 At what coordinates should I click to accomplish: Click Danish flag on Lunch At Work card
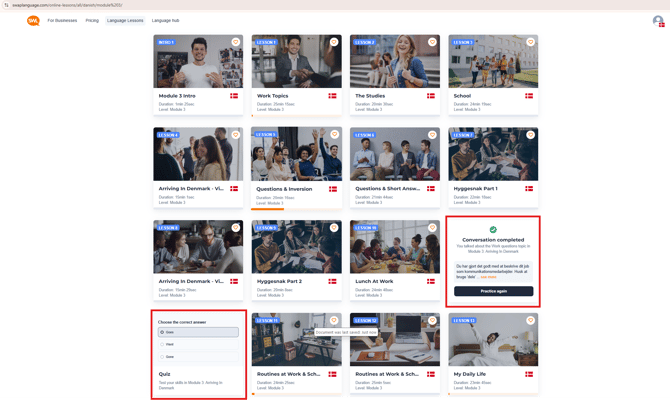[x=431, y=281]
